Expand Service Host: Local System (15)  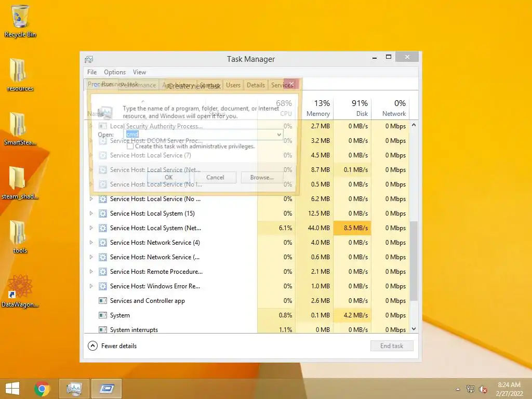91,214
